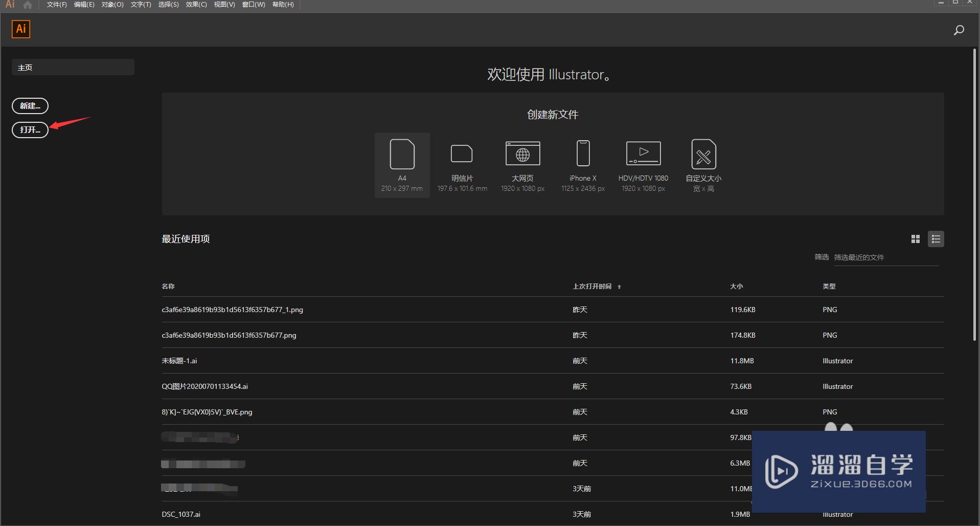Select the HDV/HDTV 1080 preset
The width and height of the screenshot is (980, 526).
click(x=643, y=165)
